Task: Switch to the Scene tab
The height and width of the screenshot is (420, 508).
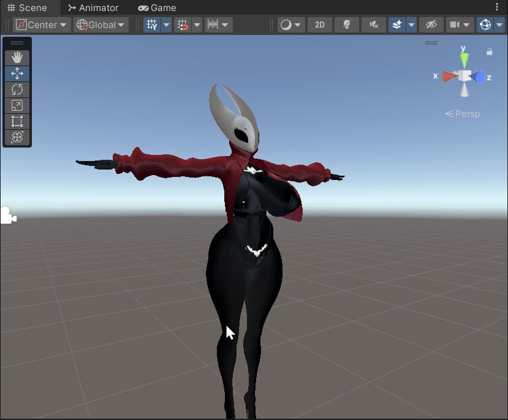Action: [x=28, y=7]
